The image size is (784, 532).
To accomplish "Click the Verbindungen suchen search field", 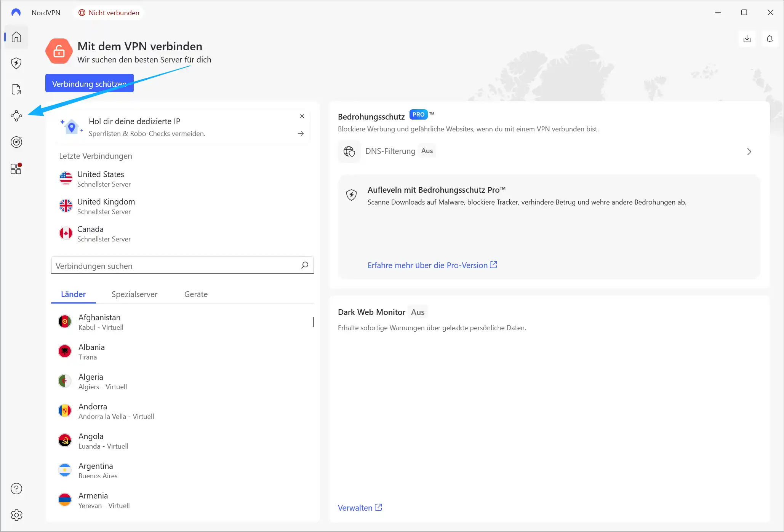I will click(175, 266).
